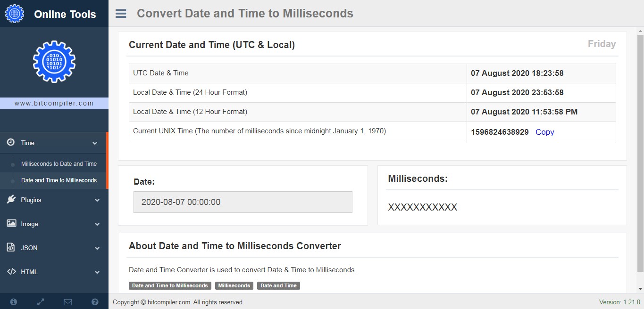
Task: Expand the Plugins dropdown chevron
Action: click(96, 200)
